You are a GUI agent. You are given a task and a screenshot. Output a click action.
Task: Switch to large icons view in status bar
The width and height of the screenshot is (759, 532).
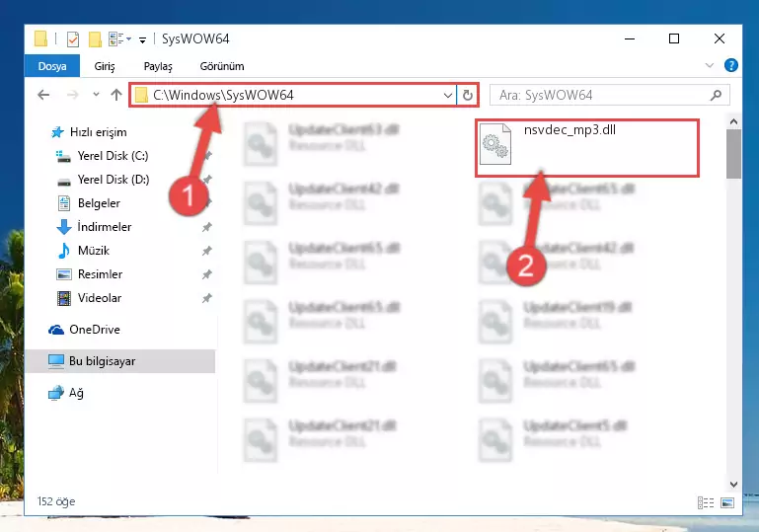pos(727,503)
